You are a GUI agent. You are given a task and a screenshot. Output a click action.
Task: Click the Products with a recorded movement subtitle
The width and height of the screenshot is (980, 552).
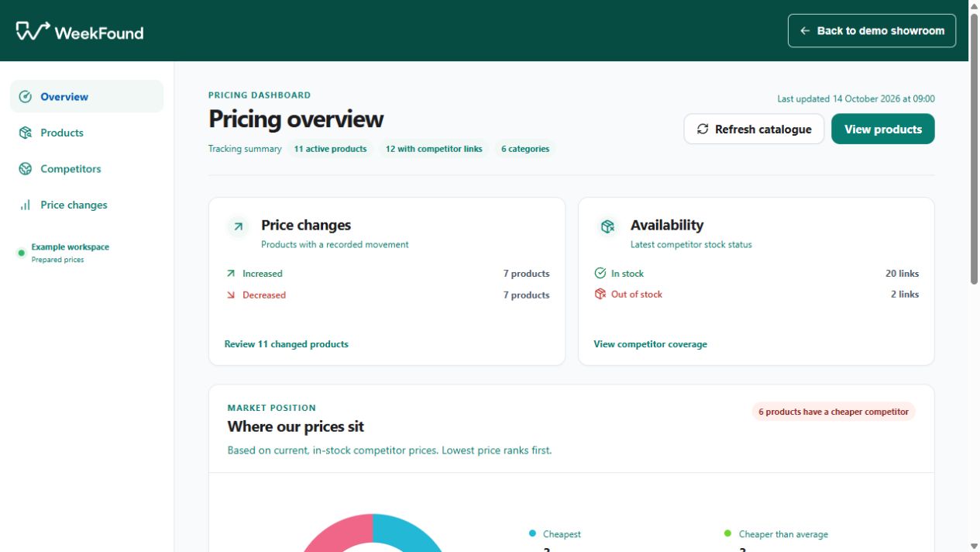[x=335, y=244]
